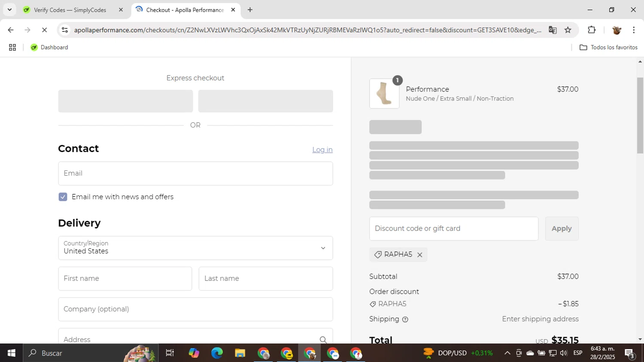The width and height of the screenshot is (644, 362).
Task: Open the Country/Region dropdown
Action: (195, 248)
